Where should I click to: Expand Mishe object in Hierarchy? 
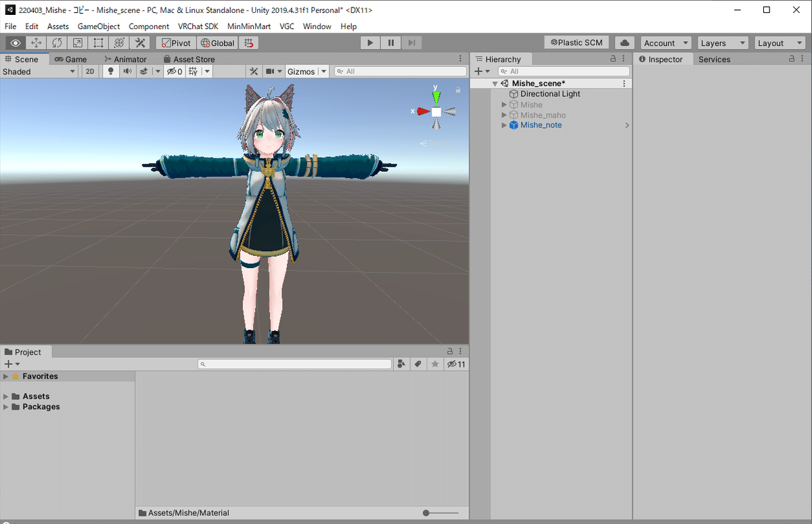[504, 105]
